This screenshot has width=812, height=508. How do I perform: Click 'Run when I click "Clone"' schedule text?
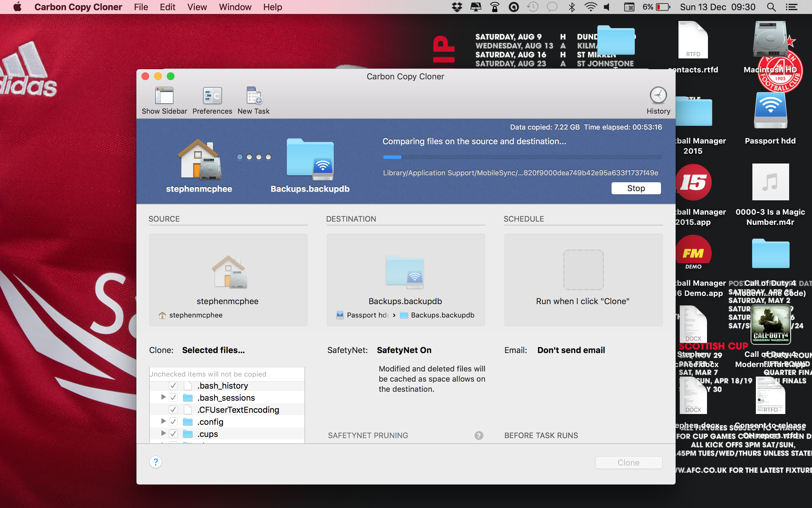click(582, 301)
